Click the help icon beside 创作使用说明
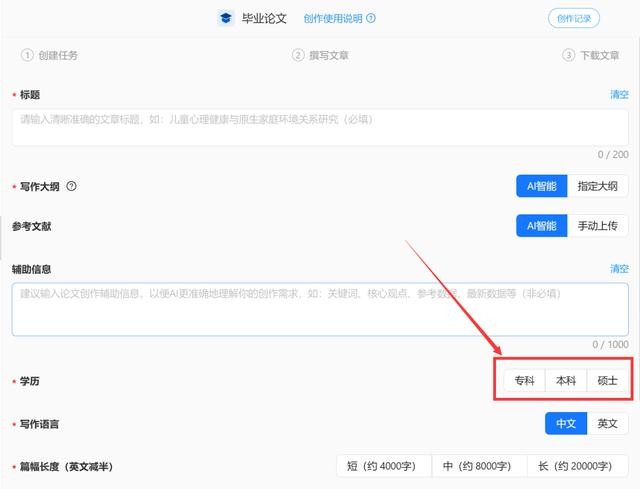The image size is (640, 489). [371, 18]
